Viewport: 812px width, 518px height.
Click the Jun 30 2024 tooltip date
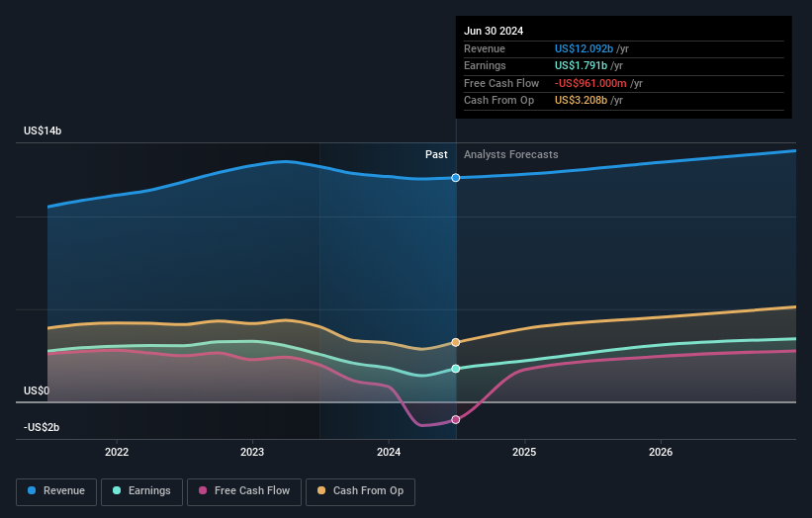coord(494,31)
